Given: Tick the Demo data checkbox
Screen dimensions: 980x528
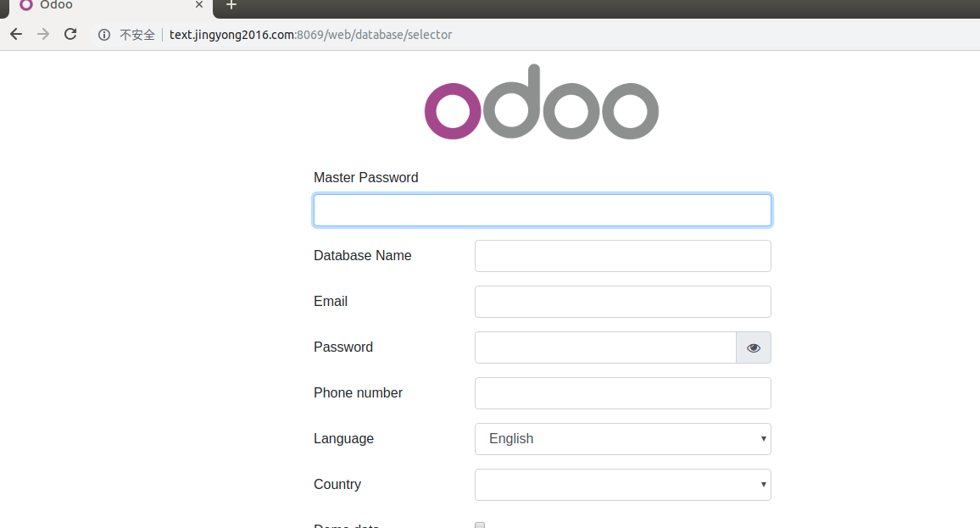Looking at the screenshot, I should coord(480,525).
